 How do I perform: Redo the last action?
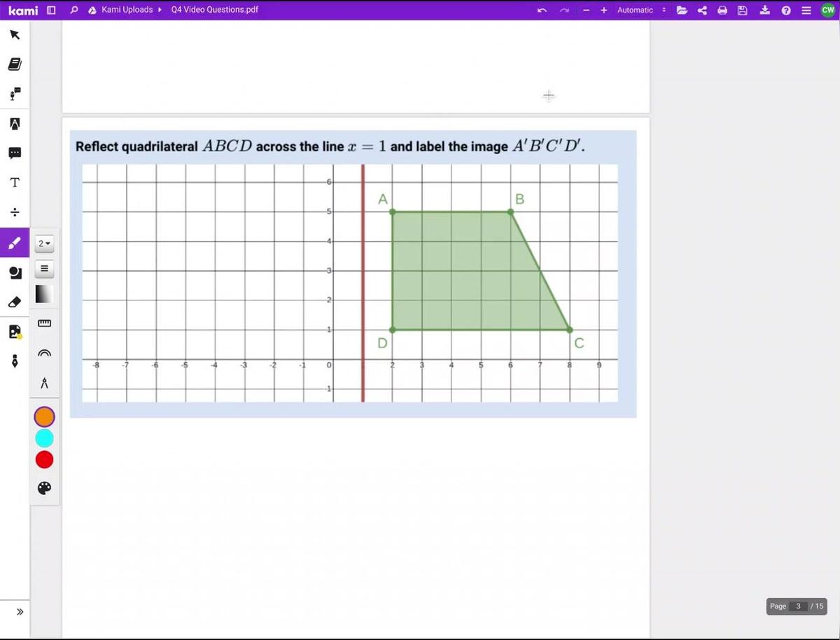click(564, 10)
